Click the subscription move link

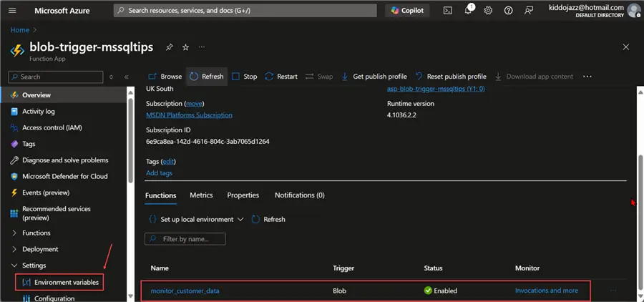(194, 104)
